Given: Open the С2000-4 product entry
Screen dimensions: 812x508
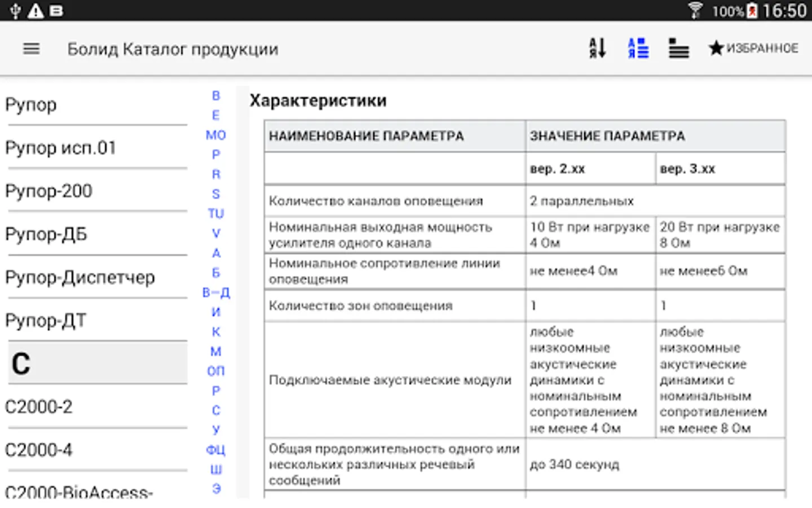Looking at the screenshot, I should pos(96,450).
